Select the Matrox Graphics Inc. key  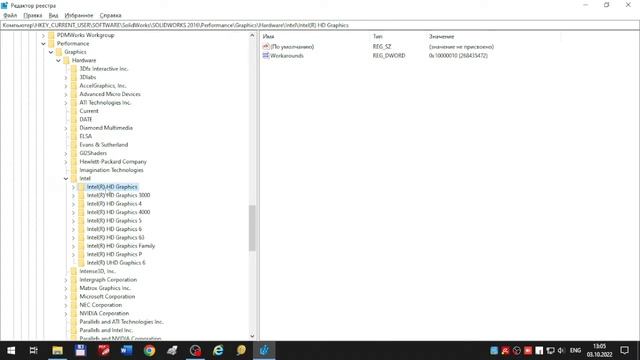(x=105, y=288)
